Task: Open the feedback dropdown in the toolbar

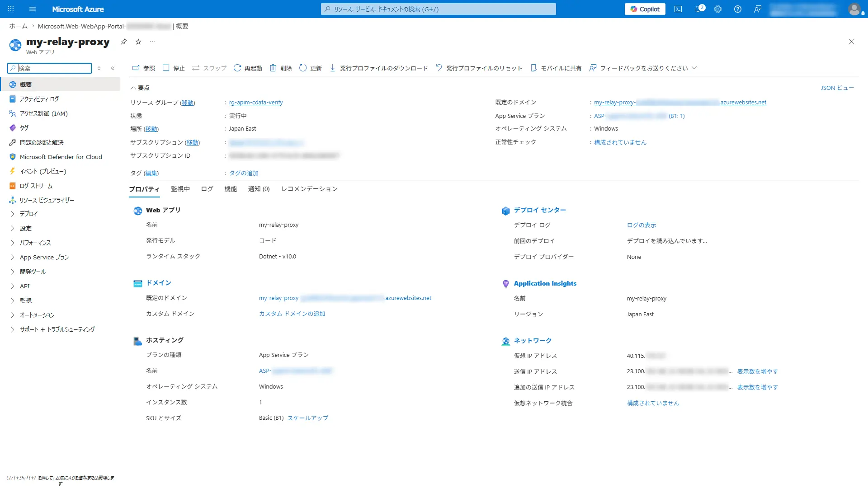Action: click(643, 68)
